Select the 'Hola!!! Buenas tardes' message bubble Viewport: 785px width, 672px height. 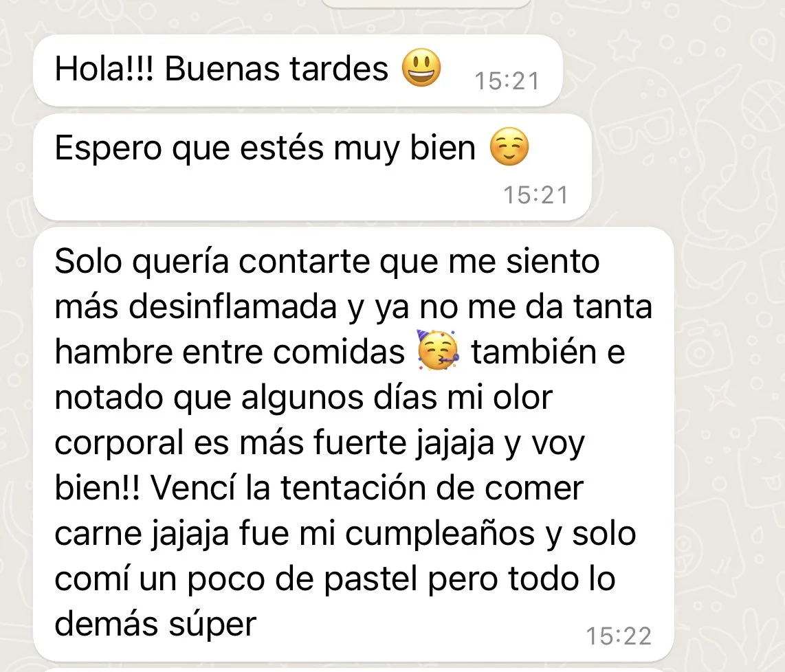point(298,70)
